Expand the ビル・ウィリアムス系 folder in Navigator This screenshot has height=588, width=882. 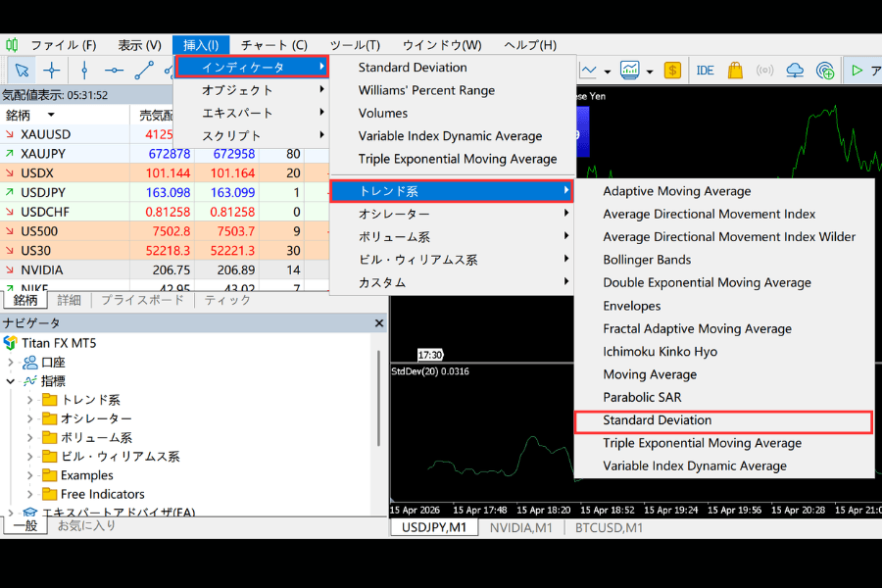point(29,457)
